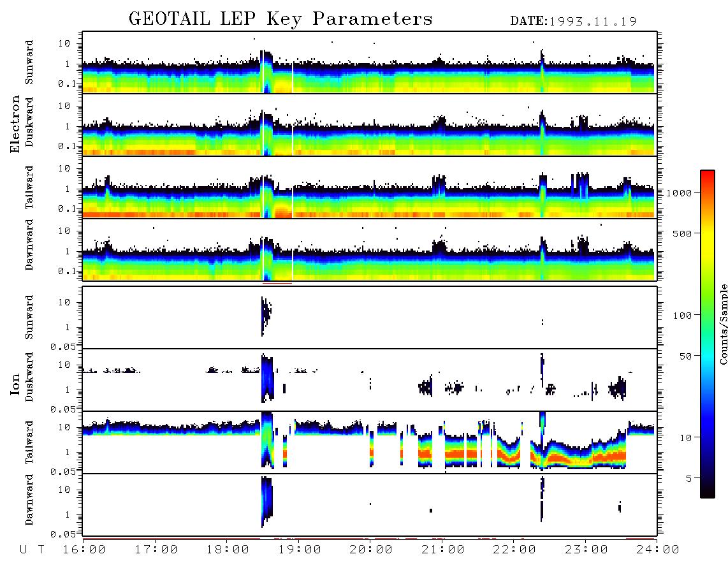The image size is (728, 561).
Task: Click the 500 color bar tick label
Action: (x=683, y=233)
